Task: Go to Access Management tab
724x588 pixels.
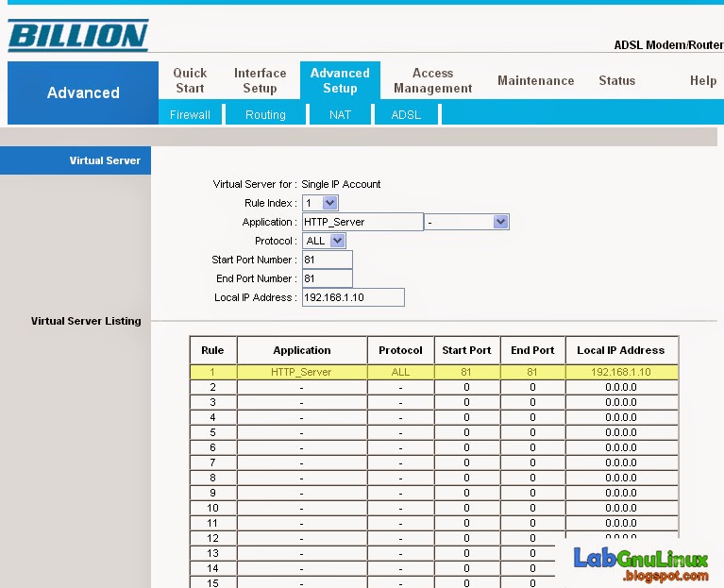Action: (x=432, y=80)
